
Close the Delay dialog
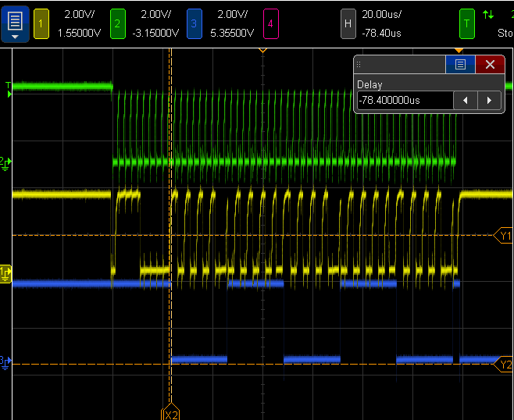click(490, 65)
